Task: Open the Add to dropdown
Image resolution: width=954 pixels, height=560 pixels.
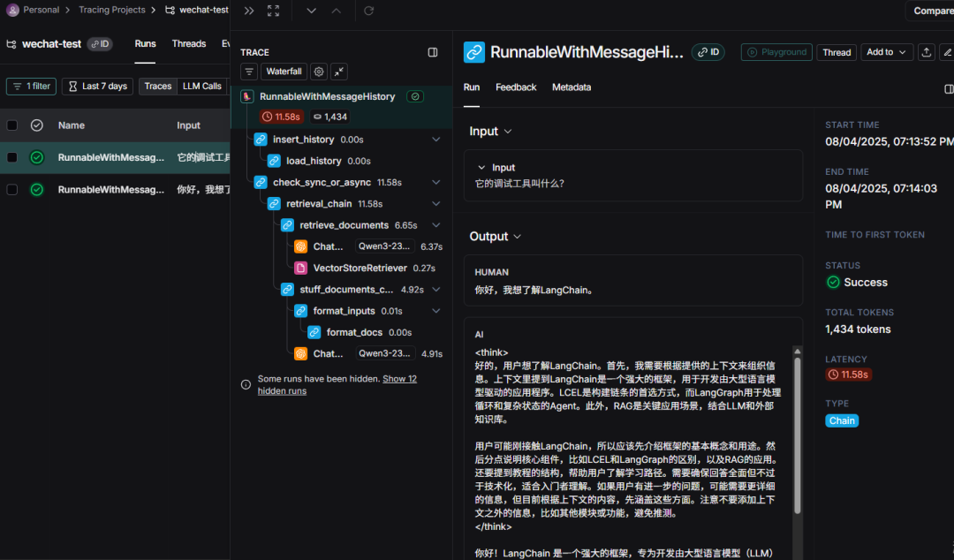Action: tap(886, 52)
